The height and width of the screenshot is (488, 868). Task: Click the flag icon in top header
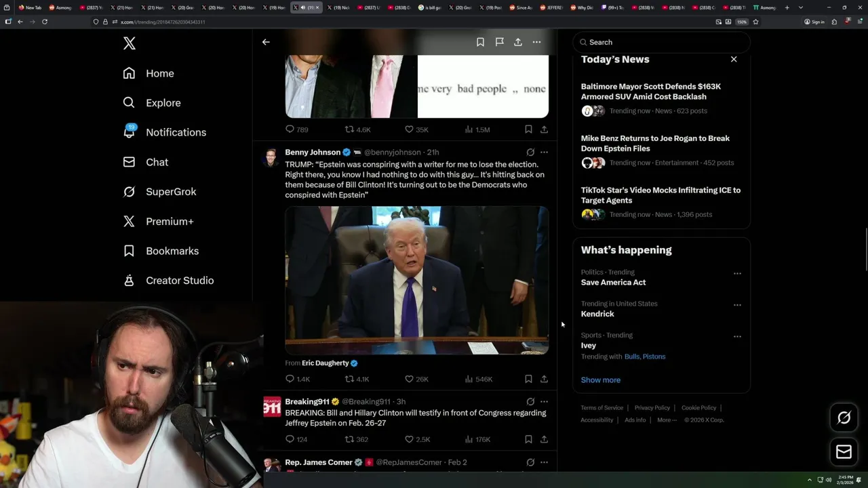coord(499,42)
